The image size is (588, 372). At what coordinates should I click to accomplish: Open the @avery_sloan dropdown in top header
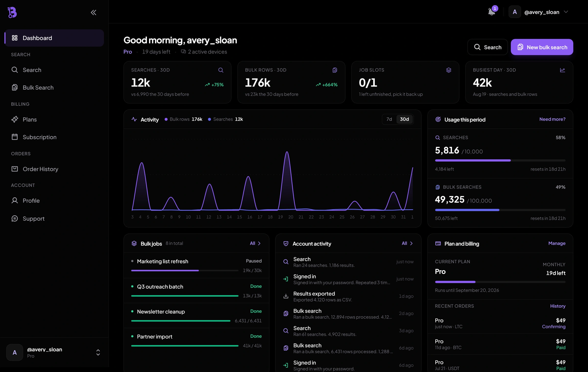point(539,12)
